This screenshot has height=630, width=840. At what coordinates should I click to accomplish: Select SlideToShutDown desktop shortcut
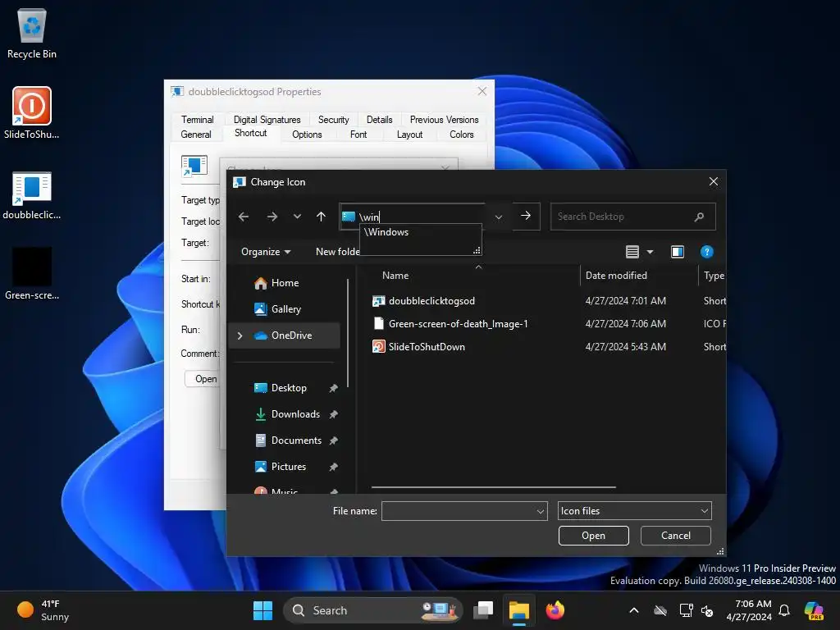point(32,113)
